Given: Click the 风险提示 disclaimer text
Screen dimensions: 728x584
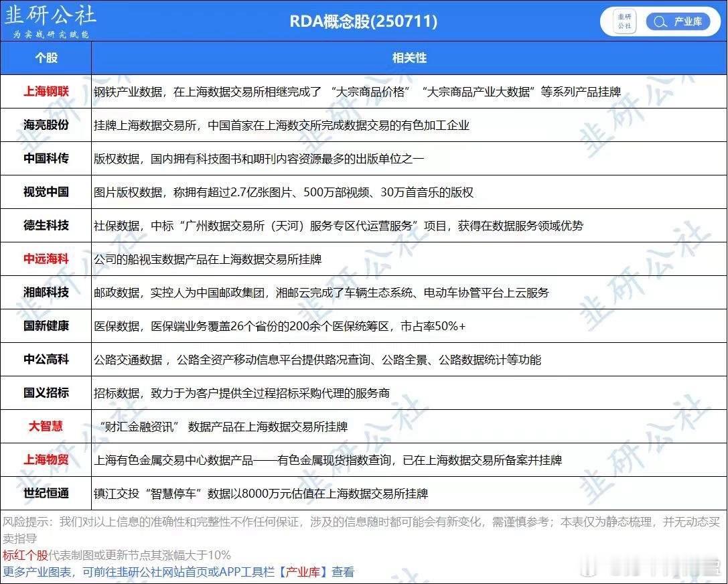Looking at the screenshot, I should click(362, 530).
